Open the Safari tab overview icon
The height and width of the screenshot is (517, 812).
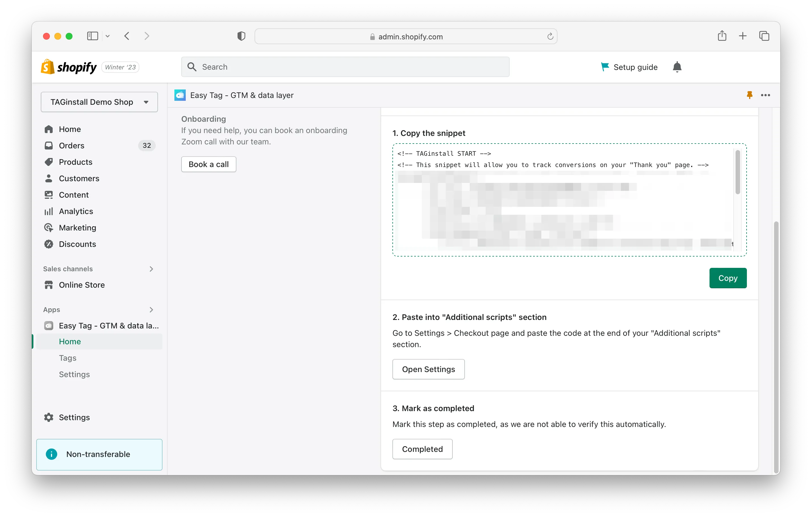click(x=764, y=36)
